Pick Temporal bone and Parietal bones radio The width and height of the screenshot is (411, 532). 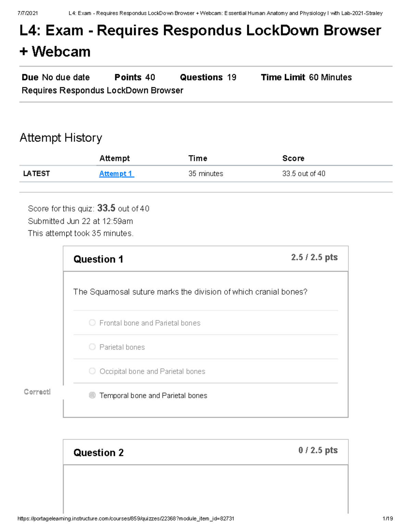point(92,395)
